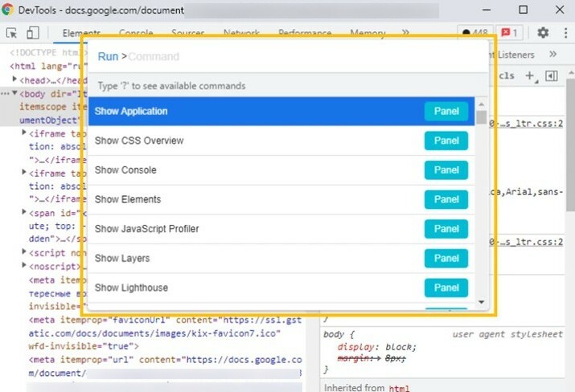Toggle the computed styles sidebar icon
This screenshot has height=392, width=575.
click(552, 76)
